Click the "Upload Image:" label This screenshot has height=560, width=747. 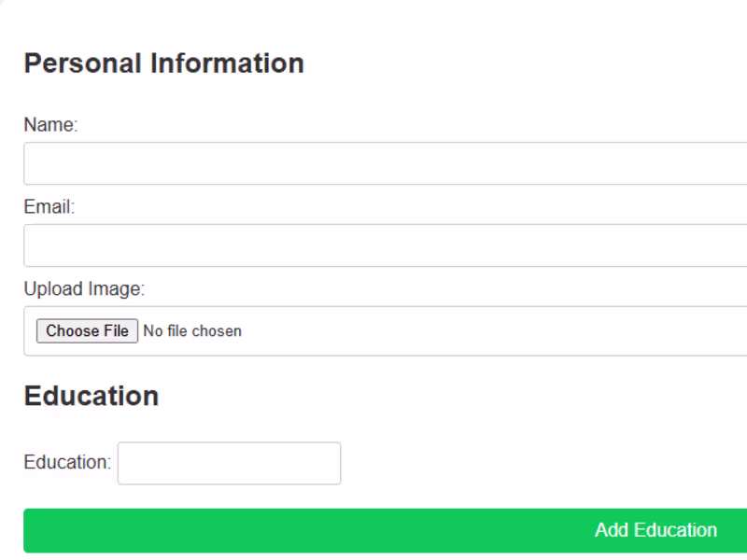(84, 289)
